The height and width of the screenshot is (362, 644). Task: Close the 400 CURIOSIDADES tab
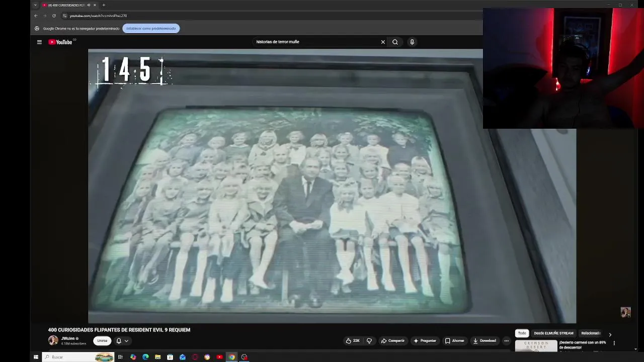(95, 5)
